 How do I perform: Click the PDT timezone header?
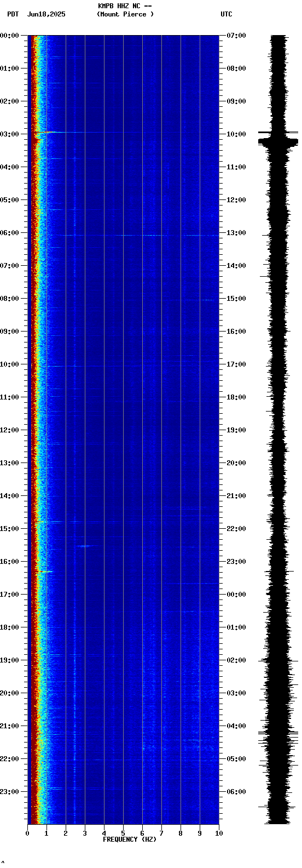[x=13, y=14]
